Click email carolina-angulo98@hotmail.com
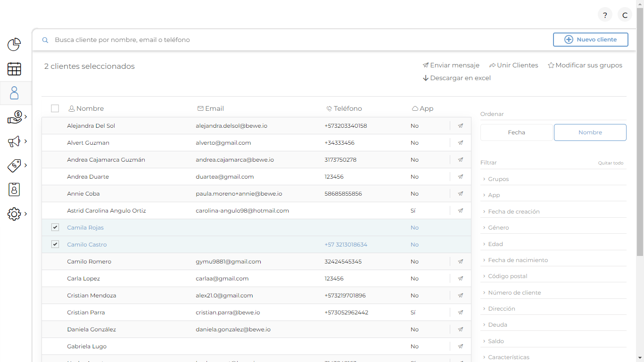The height and width of the screenshot is (362, 644). 242,211
